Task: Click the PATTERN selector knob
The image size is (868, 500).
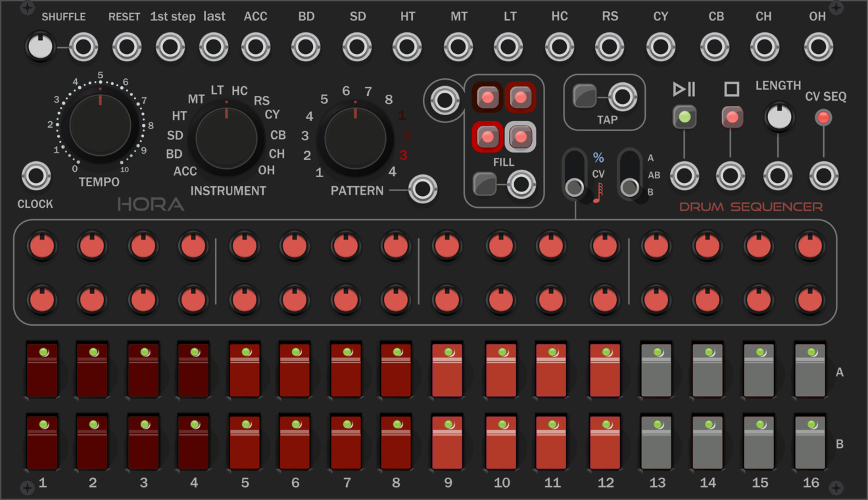Action: (355, 137)
